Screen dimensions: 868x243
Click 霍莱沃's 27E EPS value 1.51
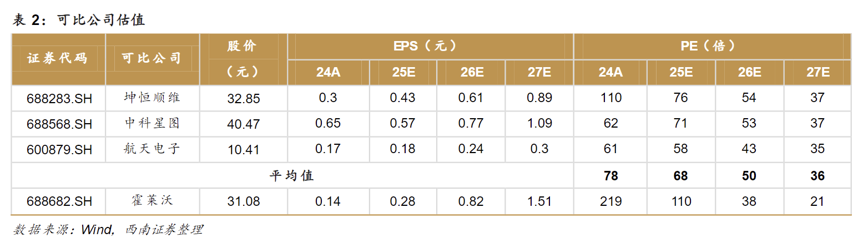[x=539, y=202]
